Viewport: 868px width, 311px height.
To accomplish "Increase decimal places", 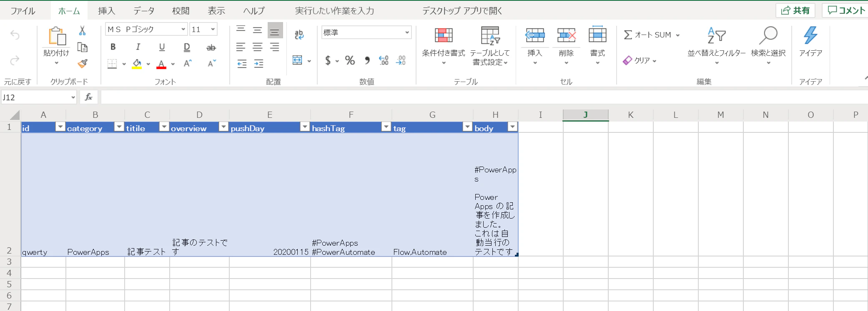I will coord(384,61).
